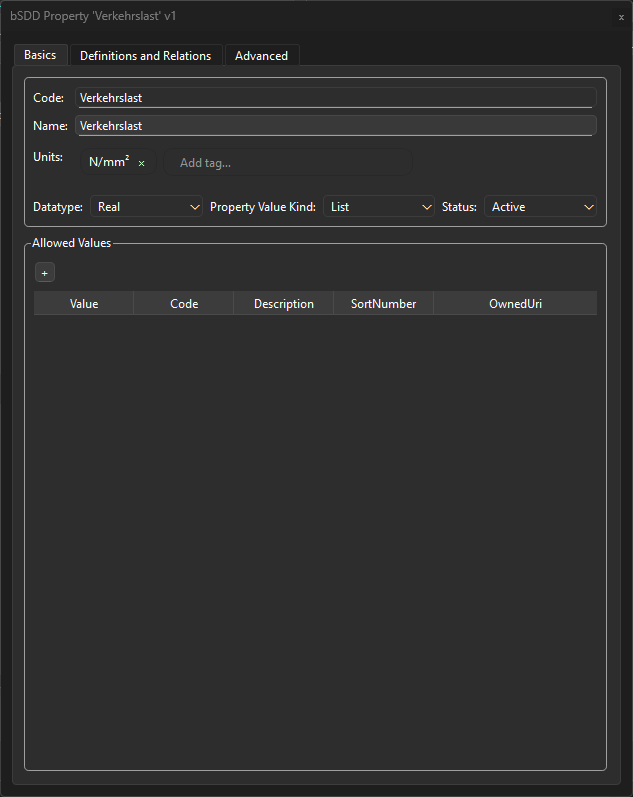Image resolution: width=633 pixels, height=797 pixels.
Task: Click the Add tag units field
Action: click(288, 163)
